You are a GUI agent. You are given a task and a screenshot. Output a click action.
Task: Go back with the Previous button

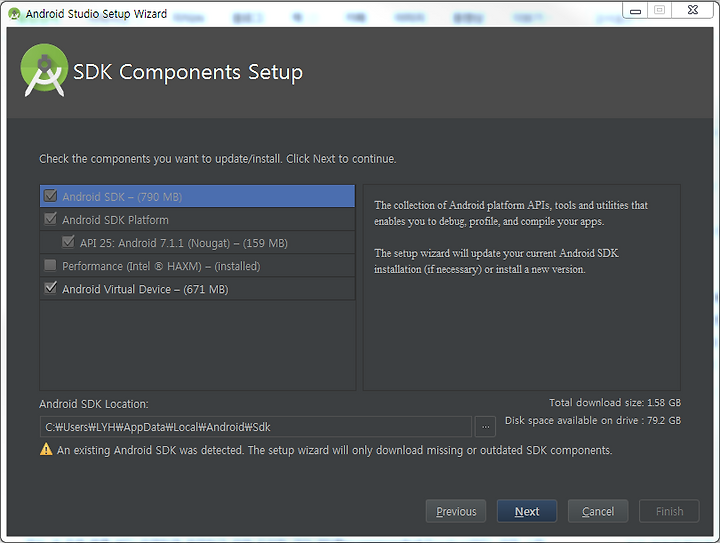456,511
